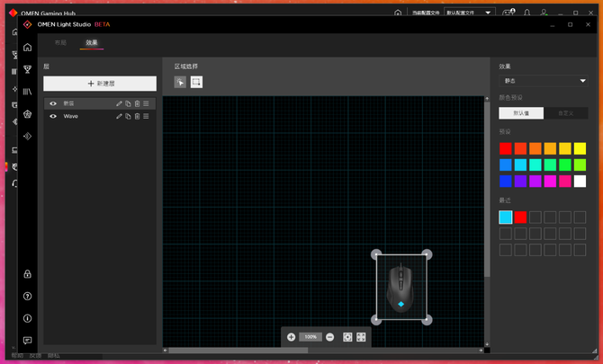This screenshot has height=364, width=603.
Task: Select the pointer selection tool
Action: coord(180,82)
